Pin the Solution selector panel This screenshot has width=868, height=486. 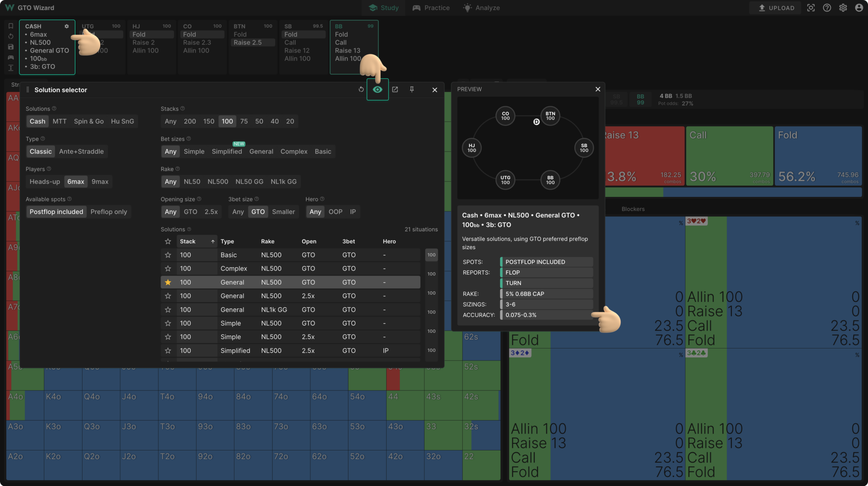click(411, 89)
